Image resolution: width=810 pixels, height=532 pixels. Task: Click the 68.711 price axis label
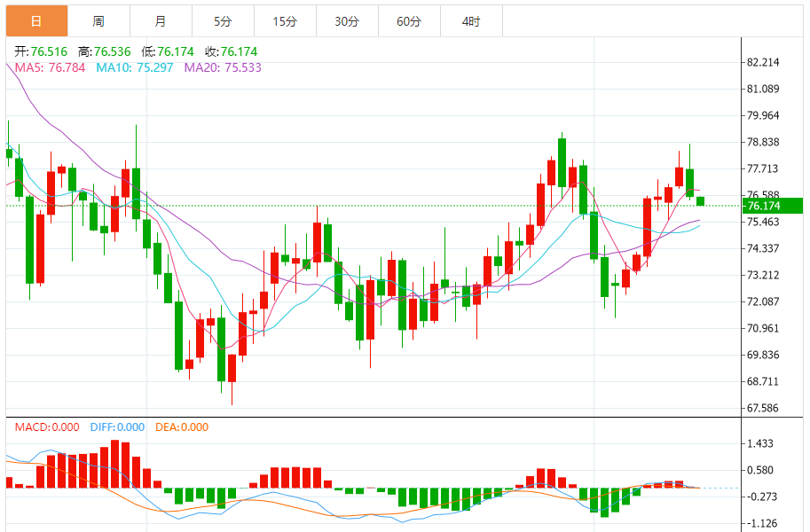pos(763,381)
